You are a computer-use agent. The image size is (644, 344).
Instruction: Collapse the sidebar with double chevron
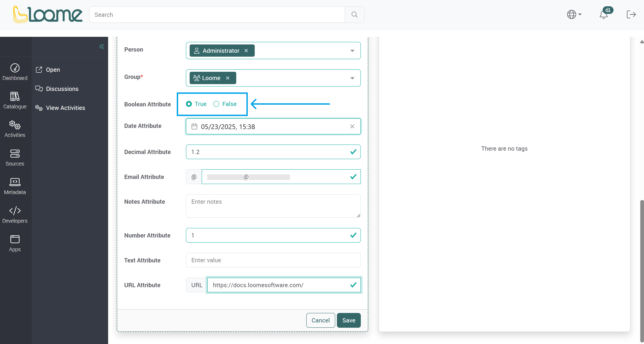[x=102, y=46]
